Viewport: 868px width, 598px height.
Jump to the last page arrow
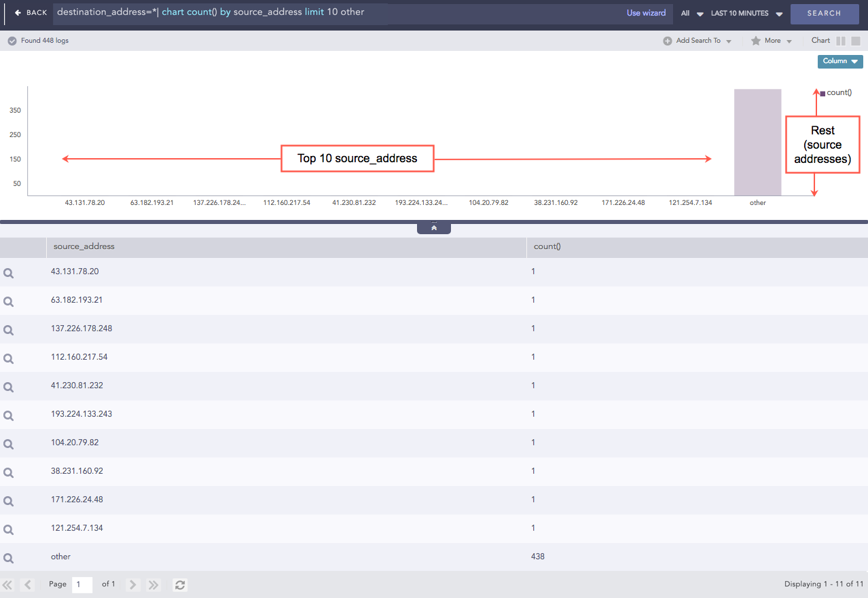pos(153,584)
